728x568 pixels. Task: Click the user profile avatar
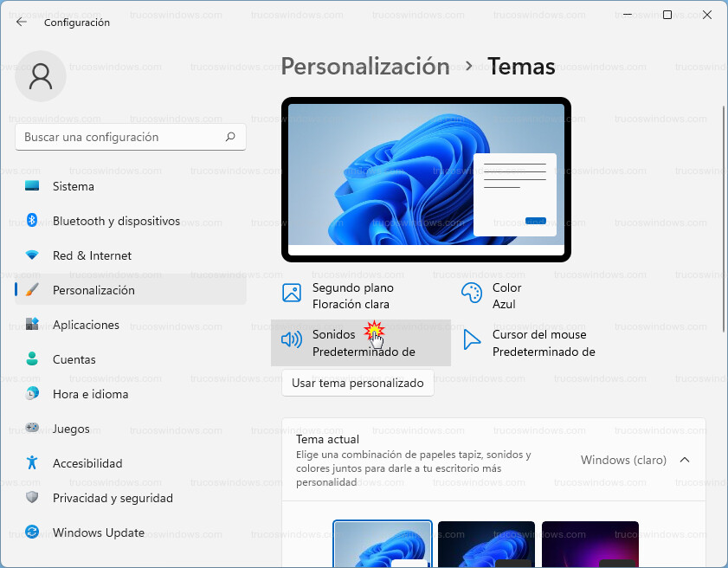[x=40, y=76]
